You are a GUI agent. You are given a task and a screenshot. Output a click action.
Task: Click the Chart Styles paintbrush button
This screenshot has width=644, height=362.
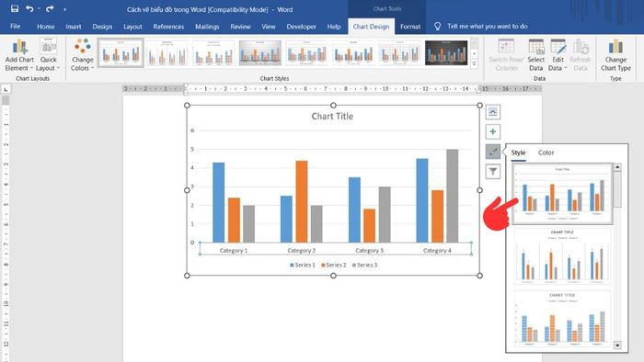[x=492, y=152]
